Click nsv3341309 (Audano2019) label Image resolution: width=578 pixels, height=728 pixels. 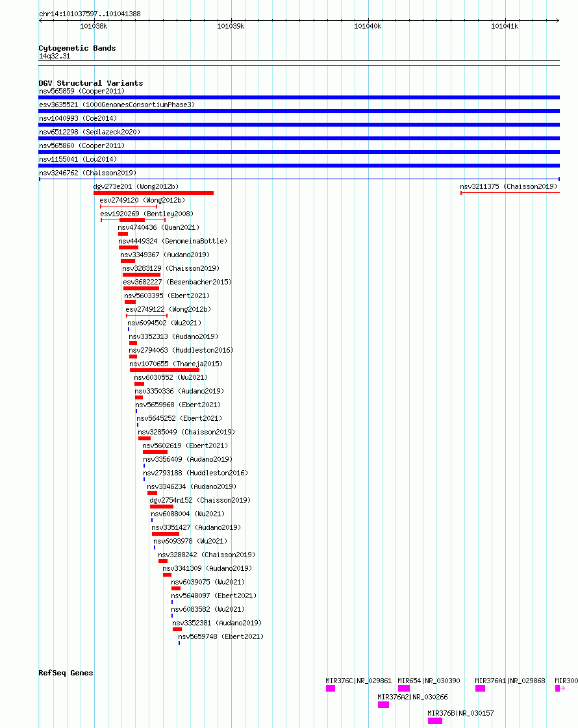207,569
